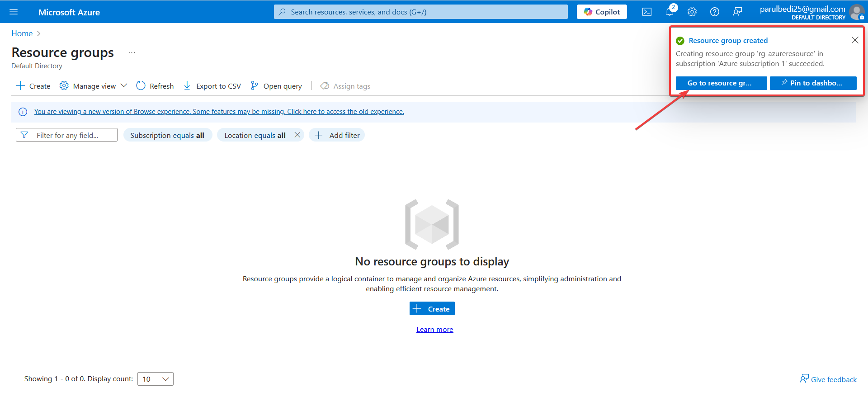Open the Azure portal hamburger menu

point(14,12)
